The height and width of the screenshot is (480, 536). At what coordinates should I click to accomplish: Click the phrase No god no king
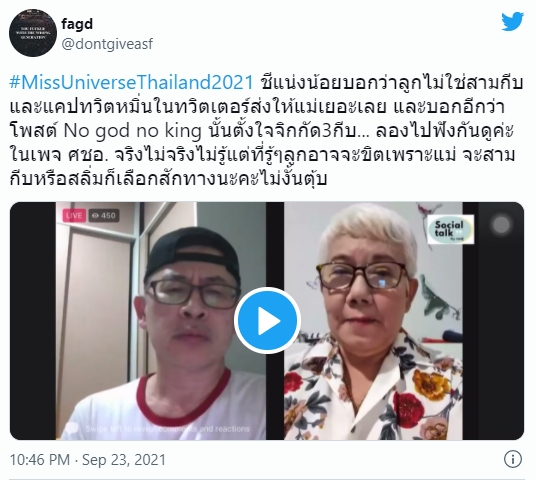click(x=133, y=131)
